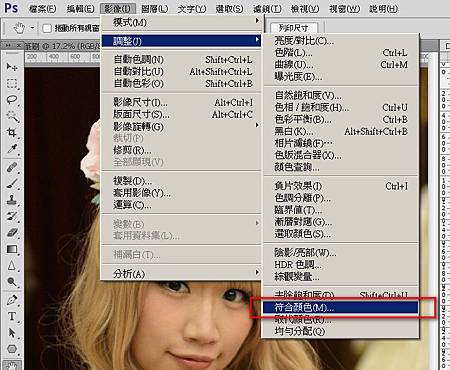450x370 pixels.
Task: Select the Hand tool in toolbox
Action: click(12, 365)
